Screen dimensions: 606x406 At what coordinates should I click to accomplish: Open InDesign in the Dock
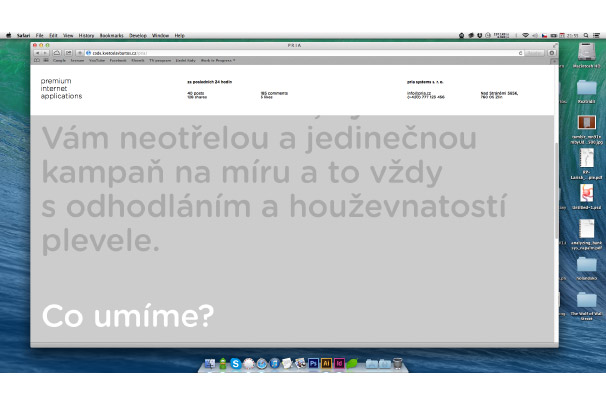point(339,364)
